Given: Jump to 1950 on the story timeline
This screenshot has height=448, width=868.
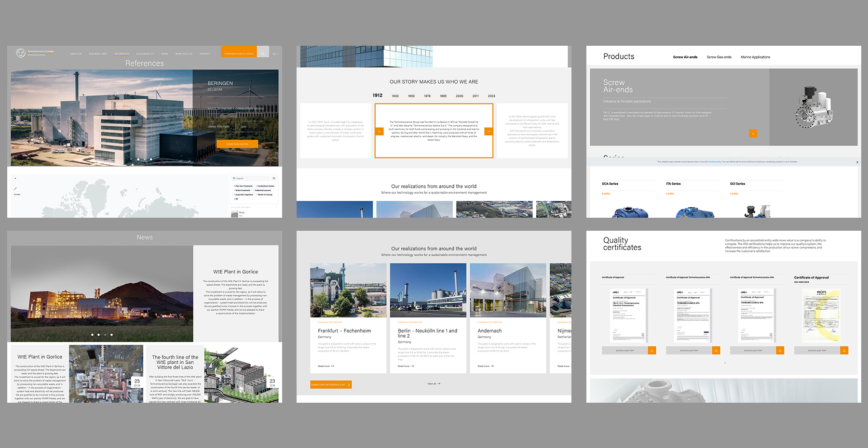Looking at the screenshot, I should tap(411, 96).
